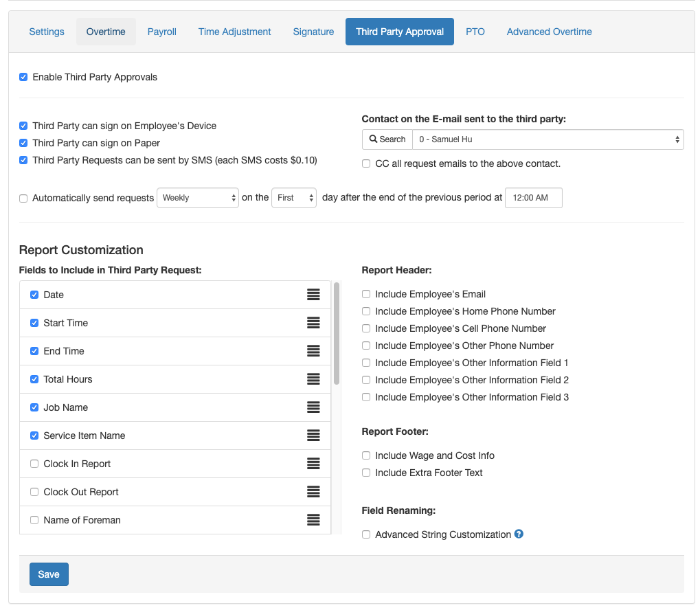Click the drag handle next to Job Name
Image resolution: width=700 pixels, height=610 pixels.
pyautogui.click(x=313, y=407)
